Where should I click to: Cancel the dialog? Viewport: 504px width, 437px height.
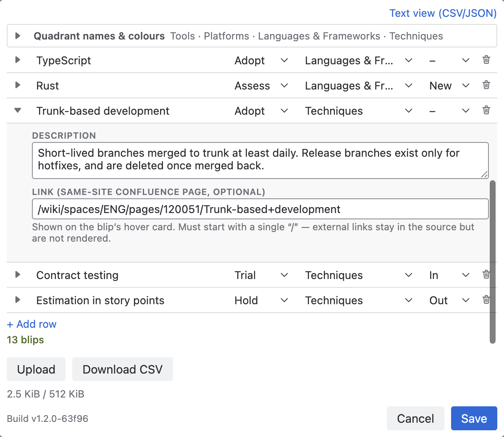click(415, 419)
